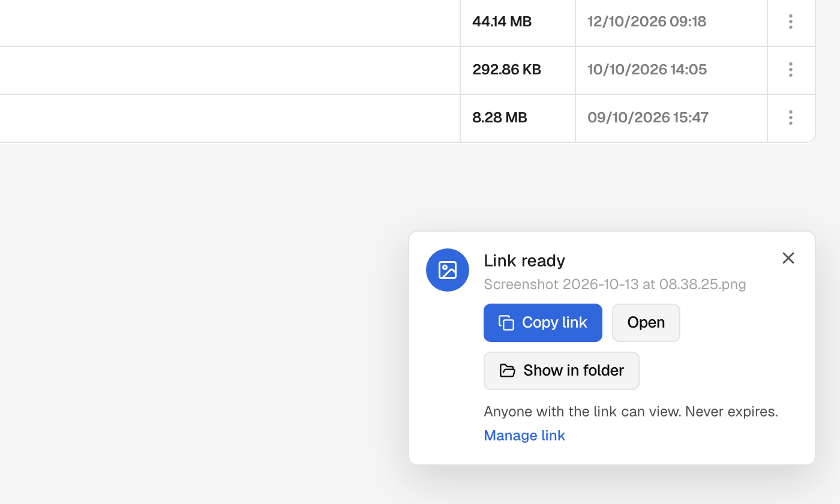Viewport: 840px width, 504px height.
Task: Select the 44.14 MB size cell
Action: (518, 22)
